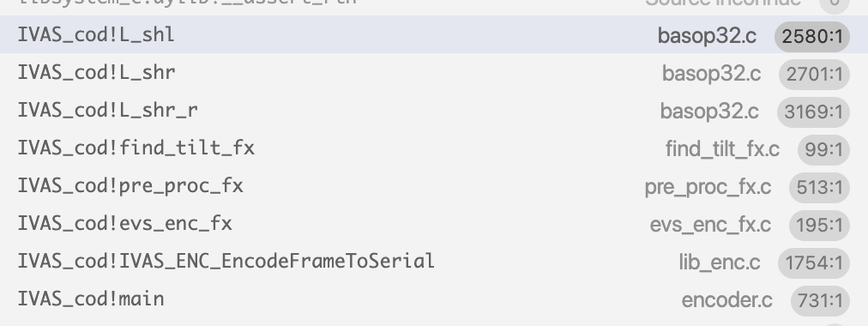
Task: Select the IVAS_cod!IVAS_ENC_EncodeFrameToSerial frame
Action: [x=434, y=261]
